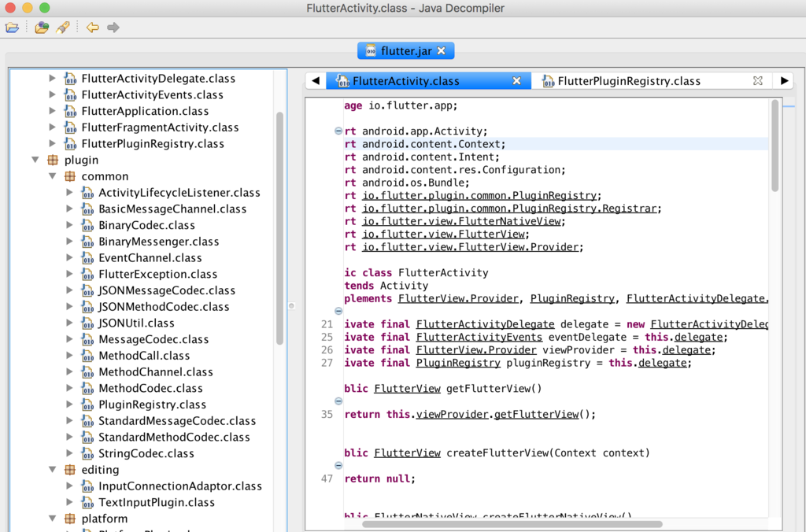Screen dimensions: 806x532
Task: Click the platform package icon
Action: tap(70, 519)
